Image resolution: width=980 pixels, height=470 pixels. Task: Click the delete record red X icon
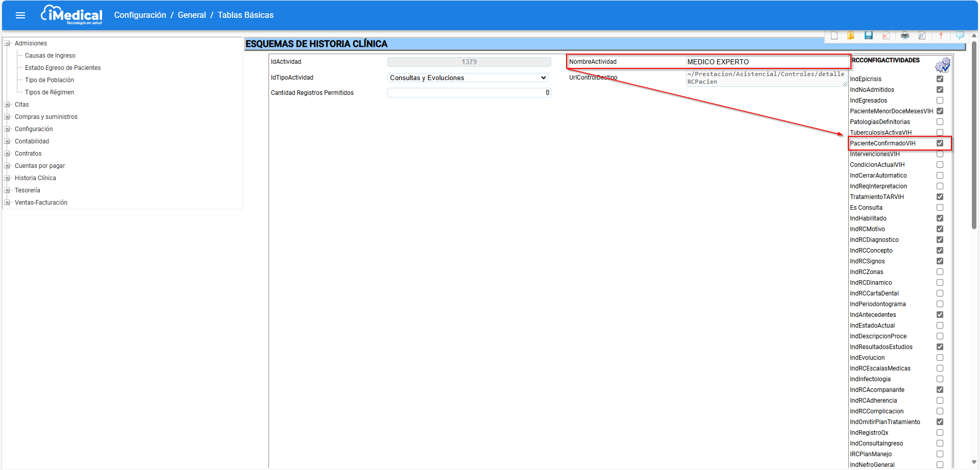[886, 35]
